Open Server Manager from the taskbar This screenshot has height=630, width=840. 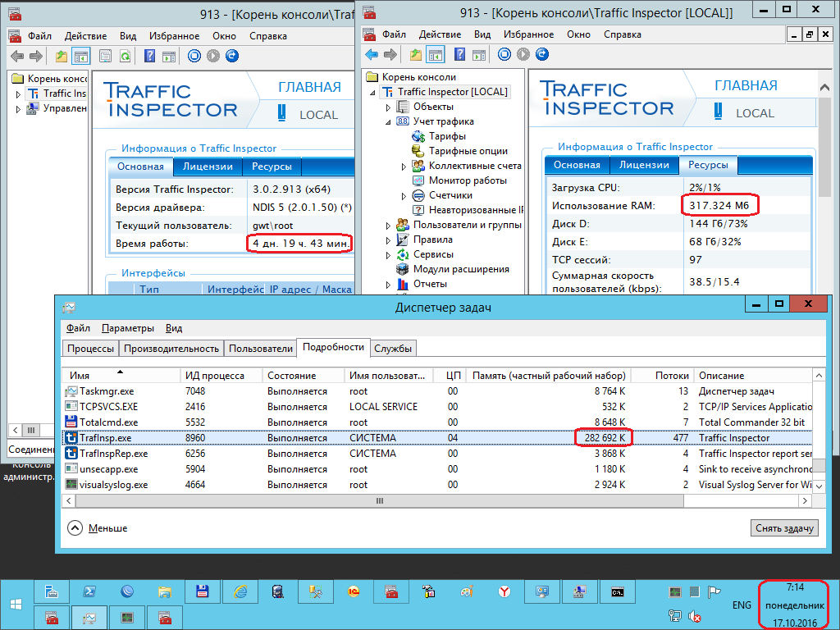tap(52, 592)
